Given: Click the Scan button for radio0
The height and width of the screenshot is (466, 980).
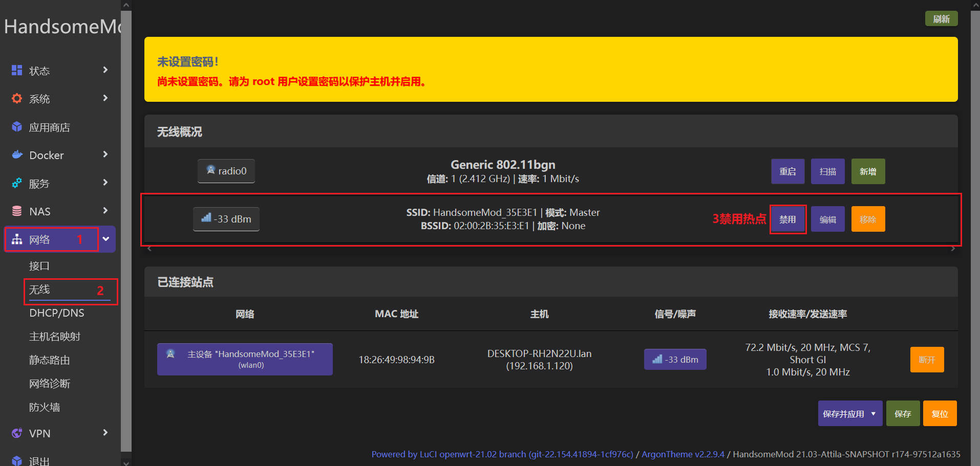Looking at the screenshot, I should pos(827,171).
